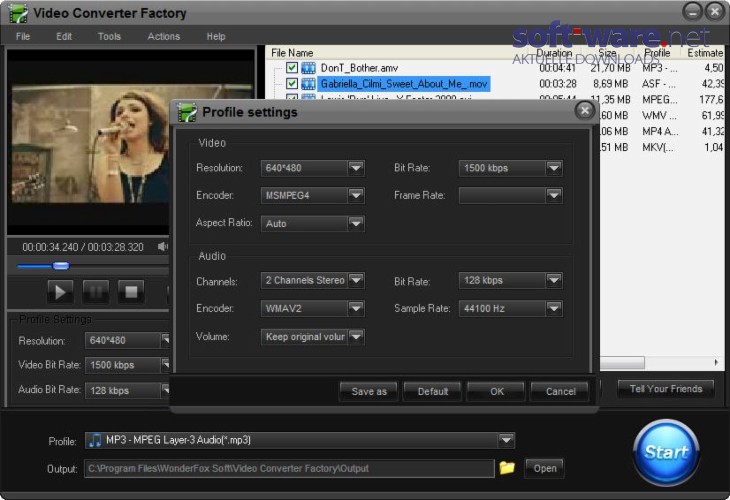Click the film icon of DonT_Bother.amv
Screen dimensions: 730x500
(308, 68)
